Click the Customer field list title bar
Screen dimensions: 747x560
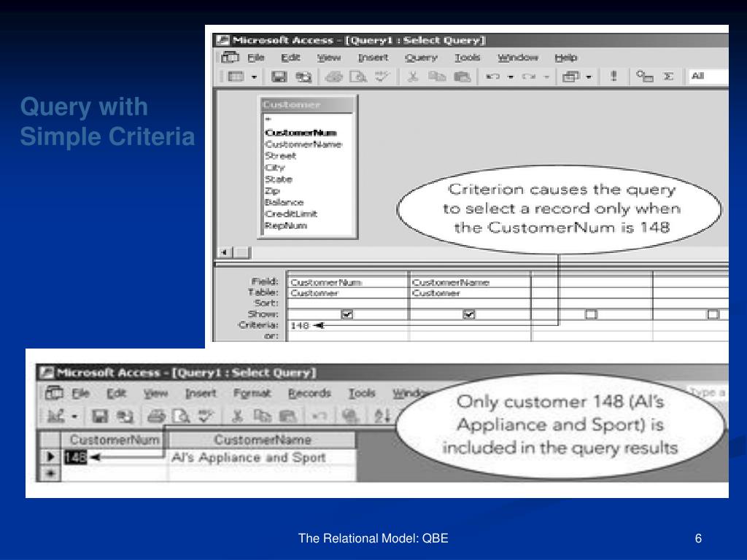[307, 104]
